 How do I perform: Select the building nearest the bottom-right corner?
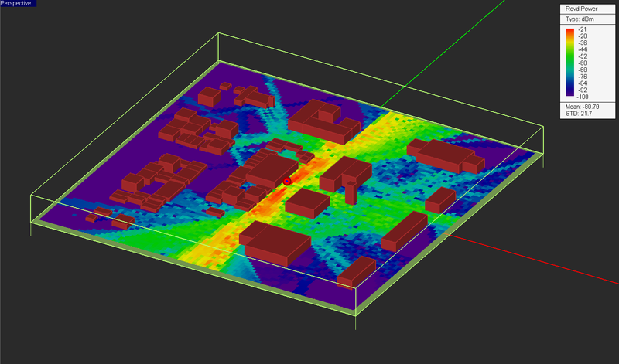pos(357,272)
